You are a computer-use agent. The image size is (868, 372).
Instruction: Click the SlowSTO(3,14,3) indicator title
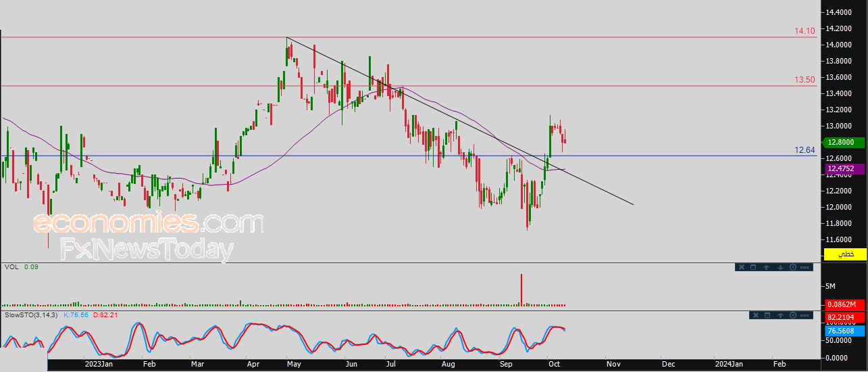[x=31, y=315]
